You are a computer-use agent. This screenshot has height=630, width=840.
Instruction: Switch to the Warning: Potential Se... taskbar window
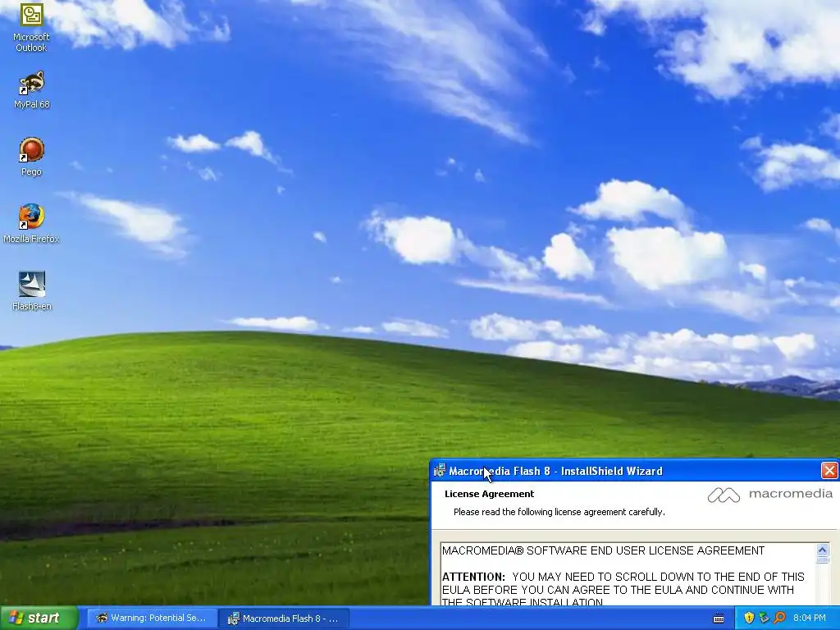click(x=152, y=619)
